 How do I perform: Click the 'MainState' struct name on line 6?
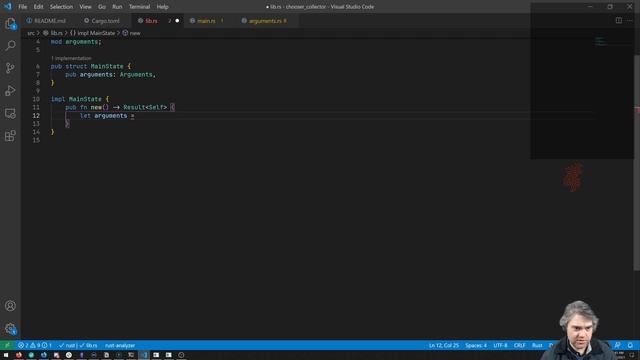tap(107, 66)
